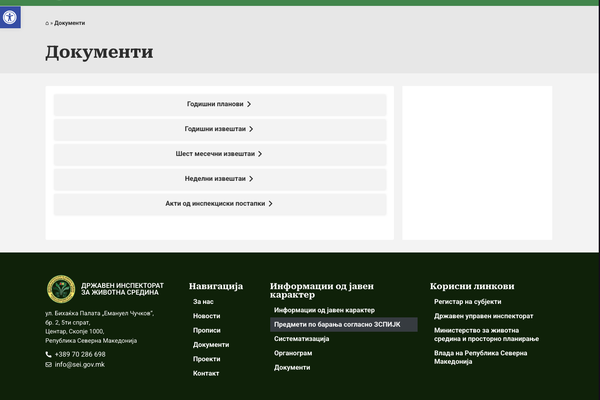Open the Систематизација link
Screen dimensions: 600x400
pos(302,339)
